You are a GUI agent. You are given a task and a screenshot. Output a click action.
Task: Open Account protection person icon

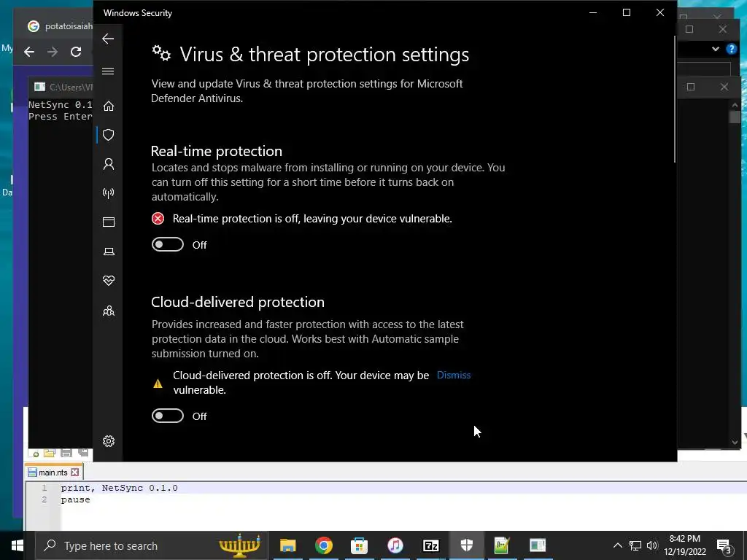[x=109, y=164]
